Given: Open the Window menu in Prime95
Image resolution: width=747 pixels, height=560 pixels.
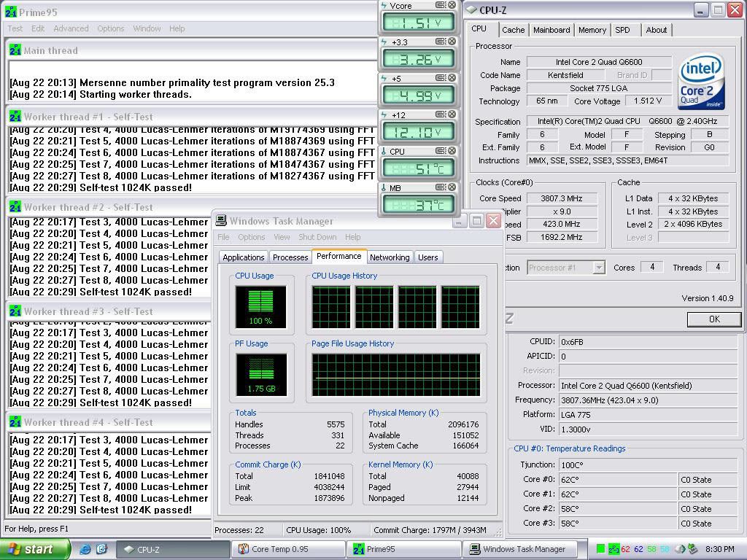Looking at the screenshot, I should pos(147,28).
